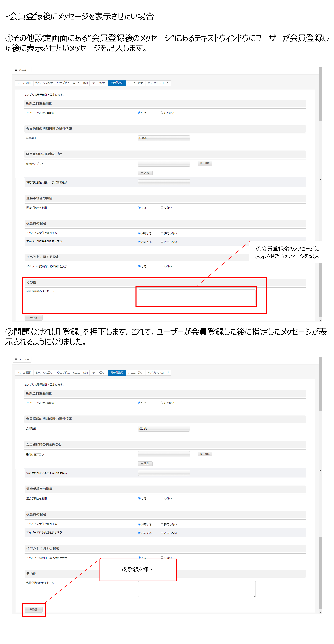Screen dimensions: 334x644
Task: Open ウェブビューメニュー追加 tab in second screenshot
Action: tap(72, 373)
